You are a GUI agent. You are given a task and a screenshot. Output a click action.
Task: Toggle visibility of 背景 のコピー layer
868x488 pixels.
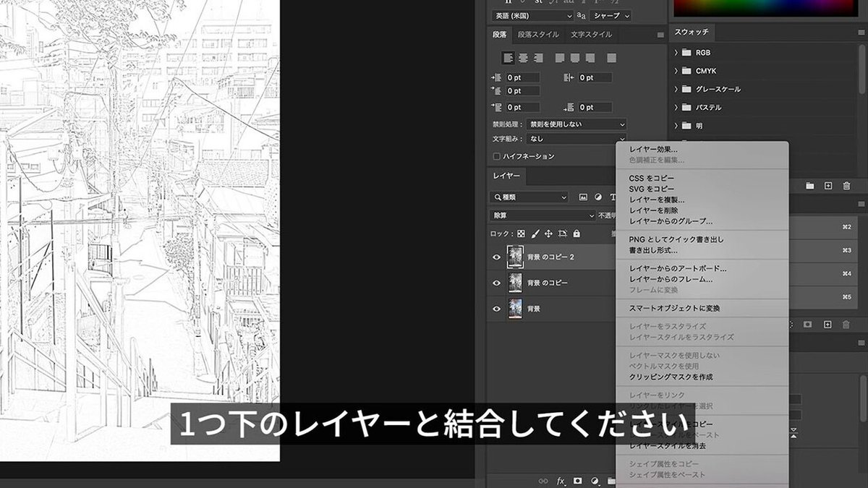(x=496, y=283)
